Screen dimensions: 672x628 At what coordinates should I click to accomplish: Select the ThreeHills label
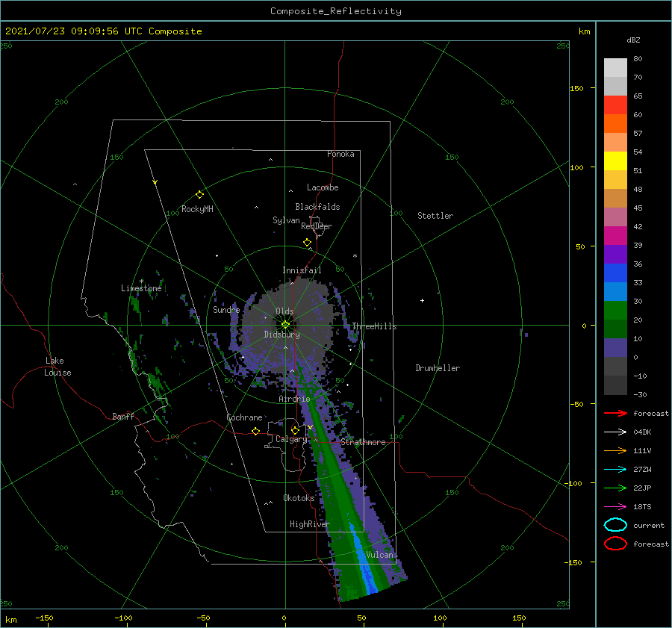pyautogui.click(x=374, y=326)
